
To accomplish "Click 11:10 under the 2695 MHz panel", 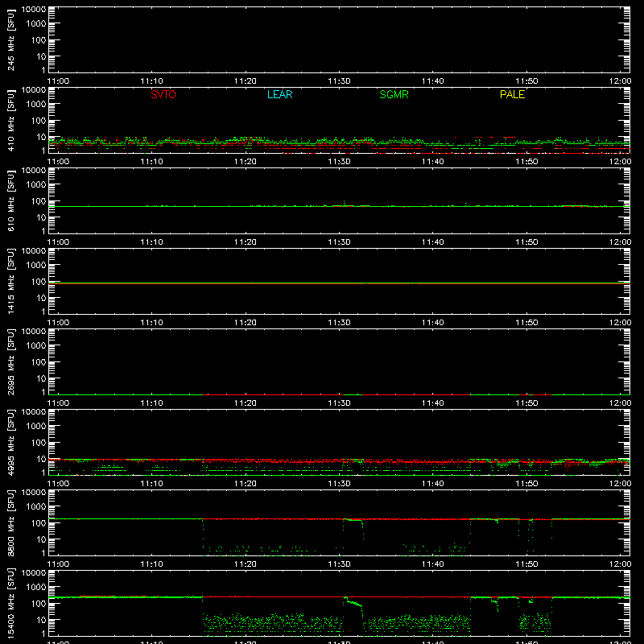I will (152, 403).
